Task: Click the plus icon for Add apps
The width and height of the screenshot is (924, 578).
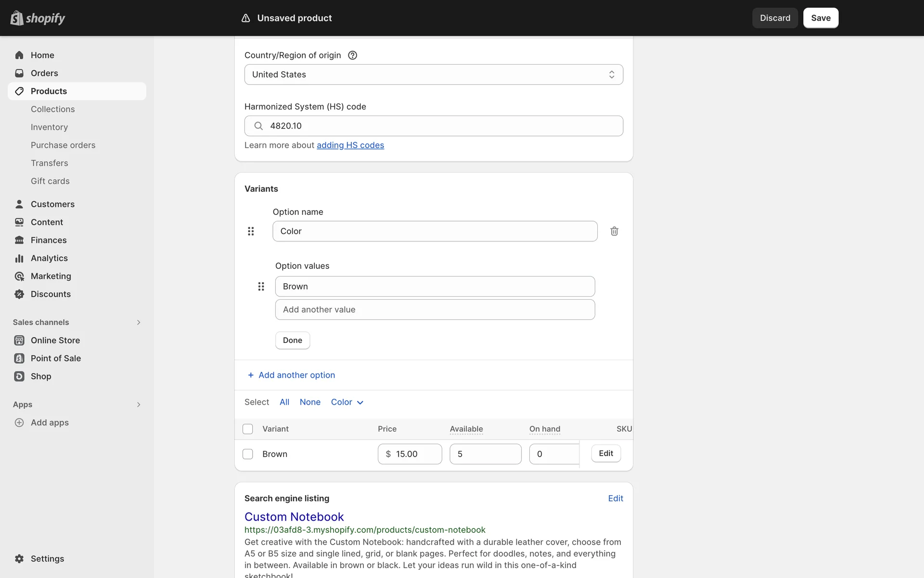Action: click(19, 422)
